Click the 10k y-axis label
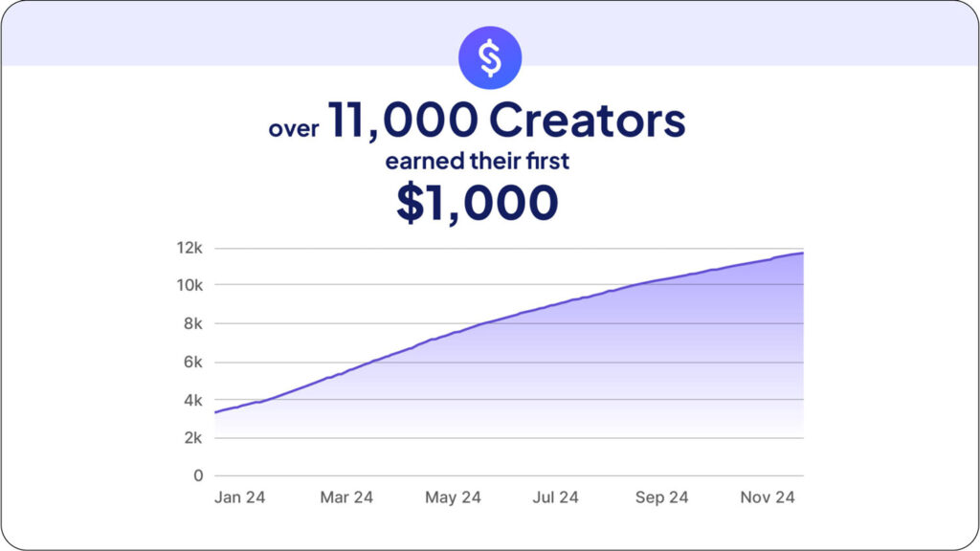Image resolution: width=980 pixels, height=551 pixels. tap(190, 285)
